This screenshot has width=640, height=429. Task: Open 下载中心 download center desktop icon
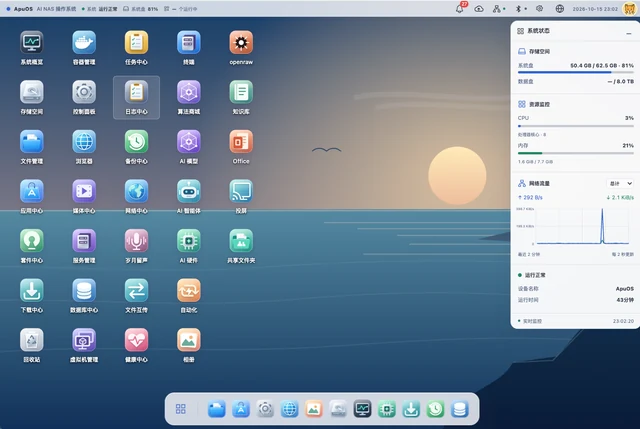[x=32, y=290]
